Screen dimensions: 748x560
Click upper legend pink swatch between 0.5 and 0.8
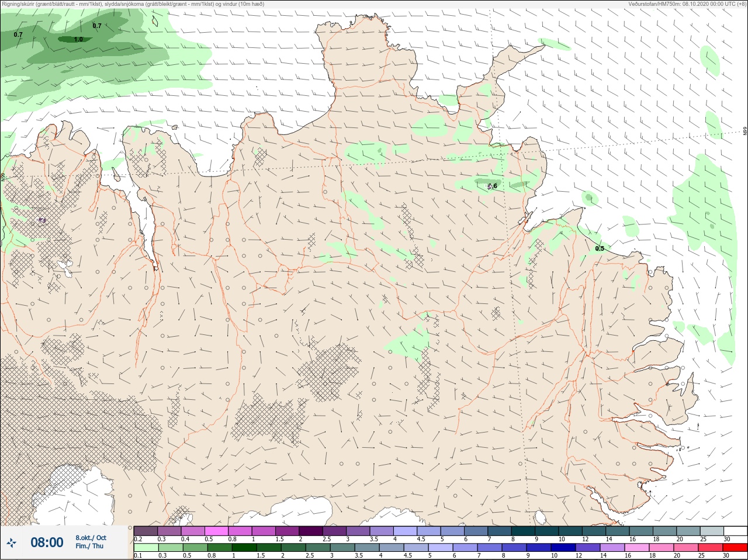point(216,531)
